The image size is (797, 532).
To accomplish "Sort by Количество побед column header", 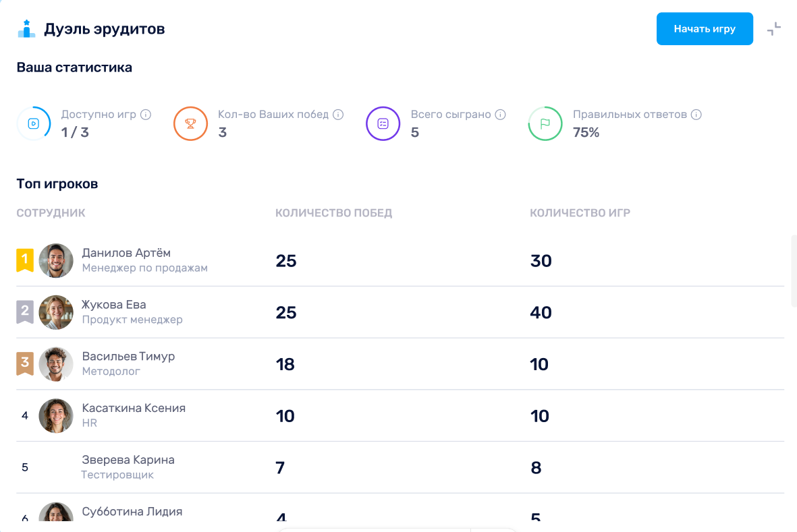I will click(x=334, y=213).
